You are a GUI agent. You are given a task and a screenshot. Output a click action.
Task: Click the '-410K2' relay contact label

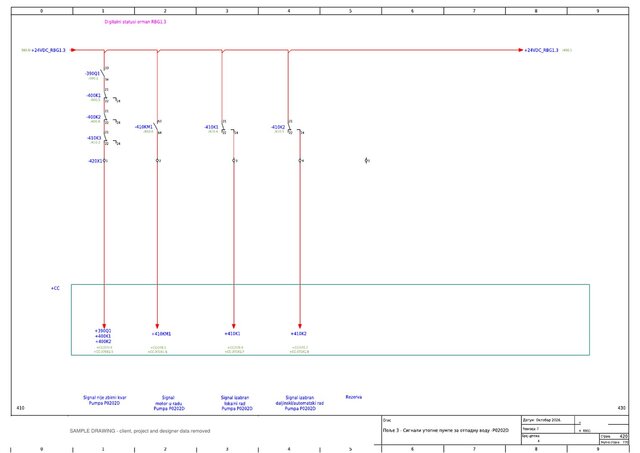click(278, 127)
